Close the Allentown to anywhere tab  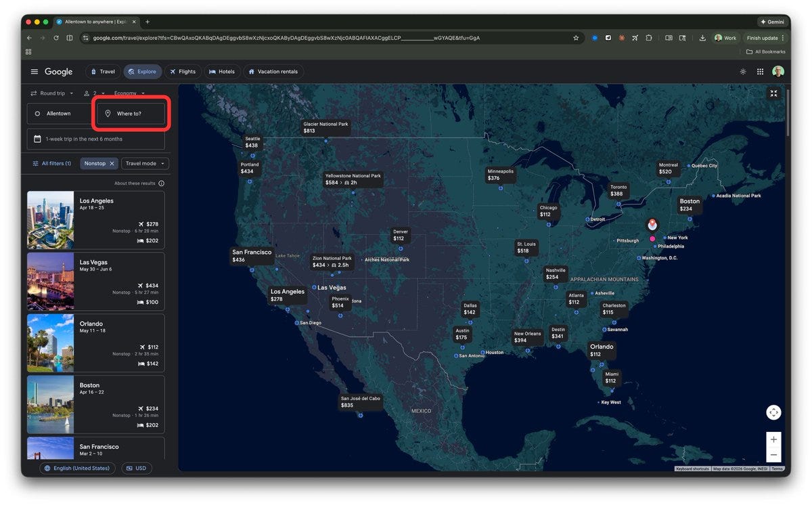click(134, 22)
